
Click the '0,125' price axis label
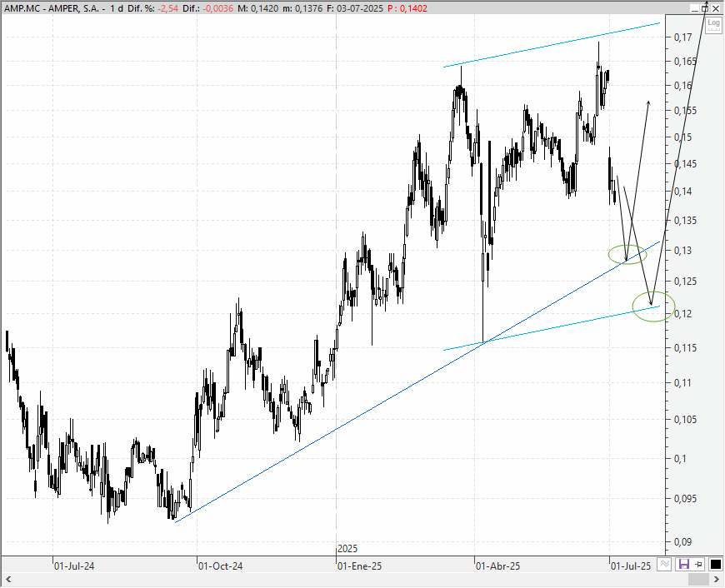coord(685,282)
